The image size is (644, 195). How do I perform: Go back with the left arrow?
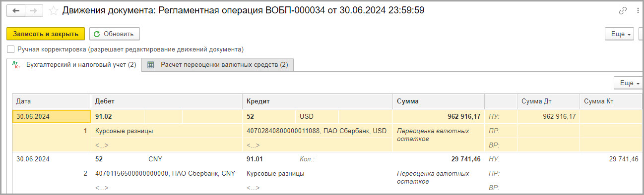click(x=16, y=10)
